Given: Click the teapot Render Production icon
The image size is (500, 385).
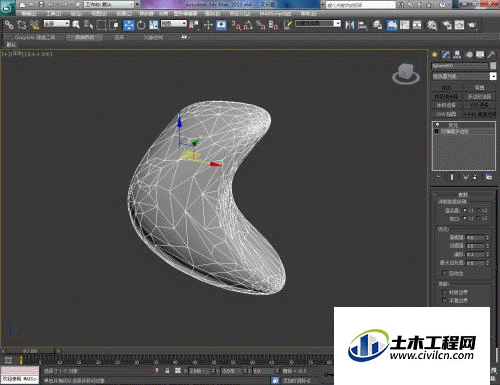Looking at the screenshot, I should click(x=472, y=25).
